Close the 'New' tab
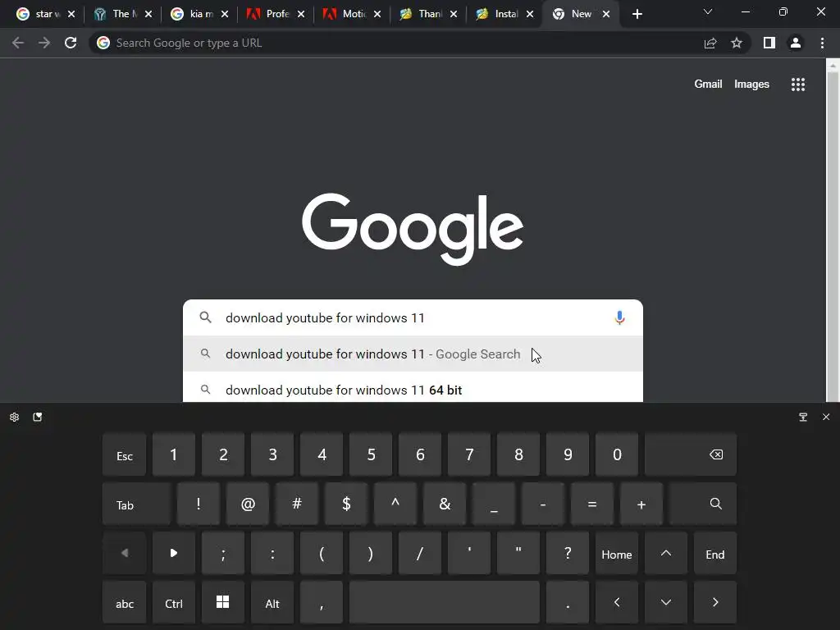The height and width of the screenshot is (630, 840). [x=606, y=14]
